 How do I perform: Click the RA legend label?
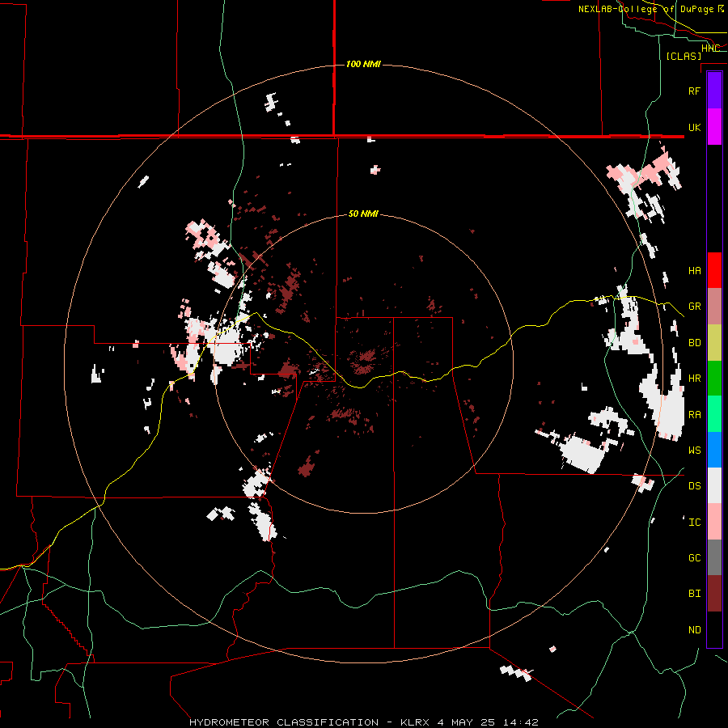click(x=694, y=414)
